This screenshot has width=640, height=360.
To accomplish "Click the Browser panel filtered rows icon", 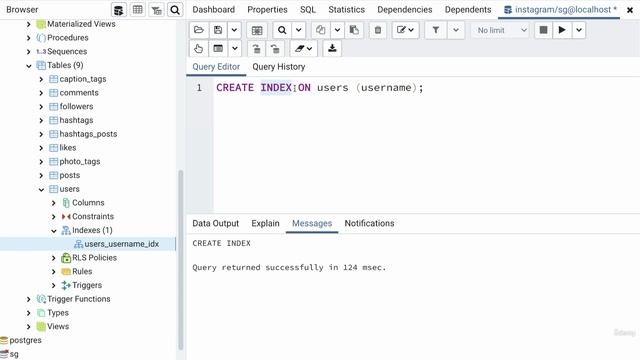I will pos(156,10).
